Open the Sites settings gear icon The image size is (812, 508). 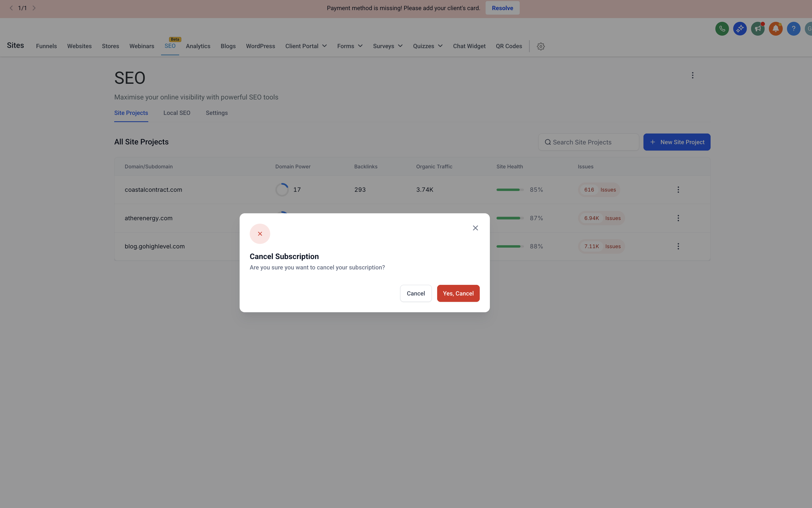(540, 46)
